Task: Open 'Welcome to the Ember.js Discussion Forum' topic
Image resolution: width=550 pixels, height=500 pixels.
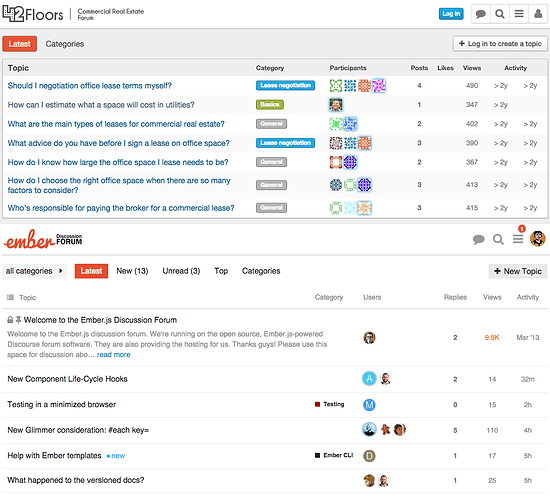Action: 100,320
